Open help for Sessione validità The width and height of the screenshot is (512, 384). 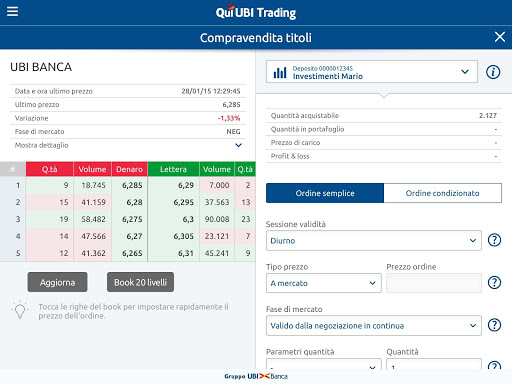494,240
